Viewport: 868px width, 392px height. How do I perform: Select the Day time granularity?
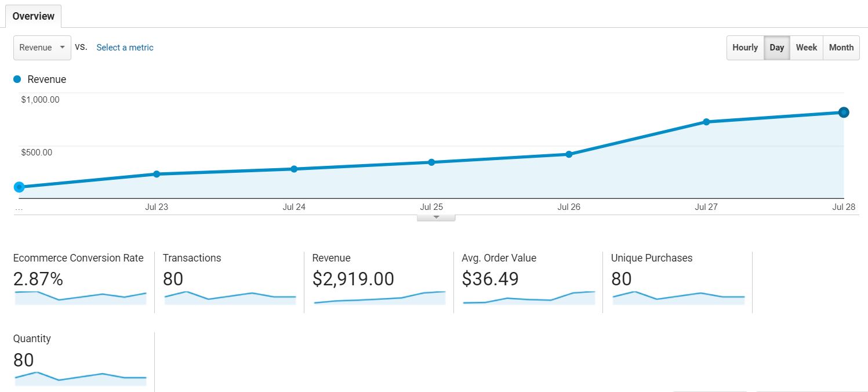(776, 48)
